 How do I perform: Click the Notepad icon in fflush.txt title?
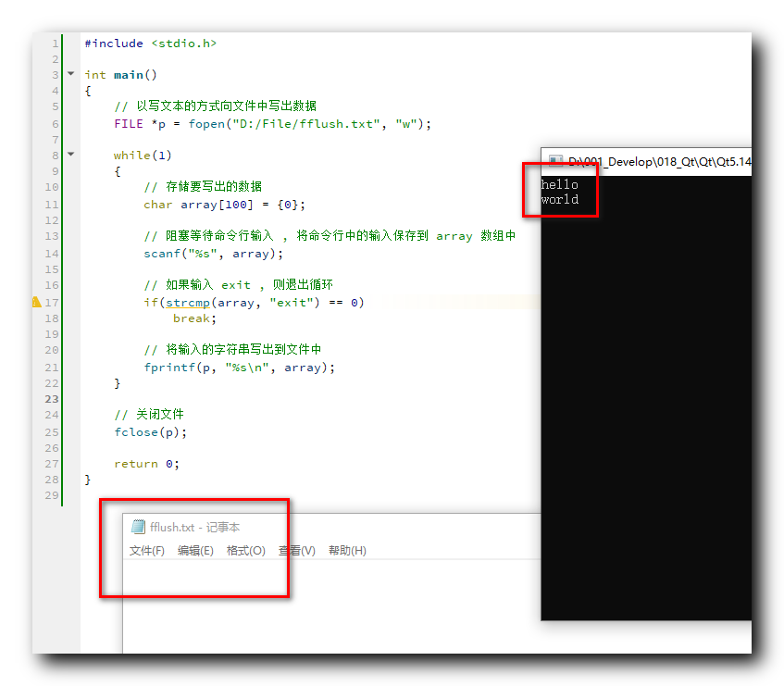pos(138,527)
